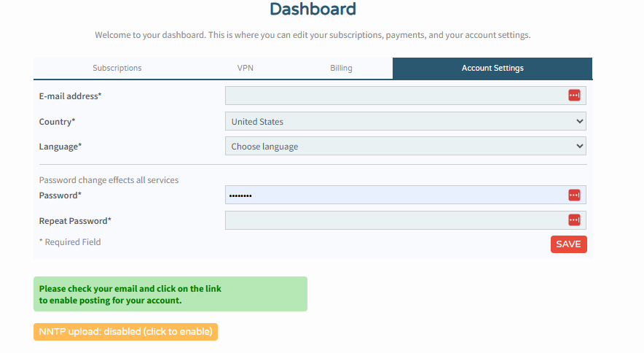
Task: Open the Country dropdown showing United States
Action: (405, 121)
